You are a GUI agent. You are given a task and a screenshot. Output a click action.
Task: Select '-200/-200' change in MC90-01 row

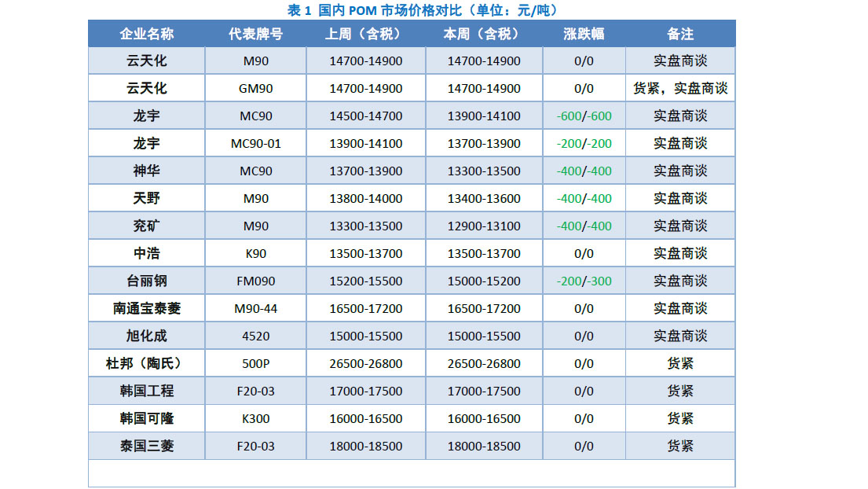pos(584,143)
